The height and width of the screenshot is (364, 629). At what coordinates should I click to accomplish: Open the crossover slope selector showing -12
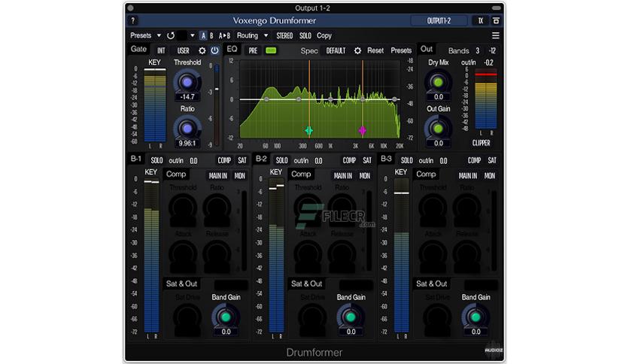tap(492, 51)
